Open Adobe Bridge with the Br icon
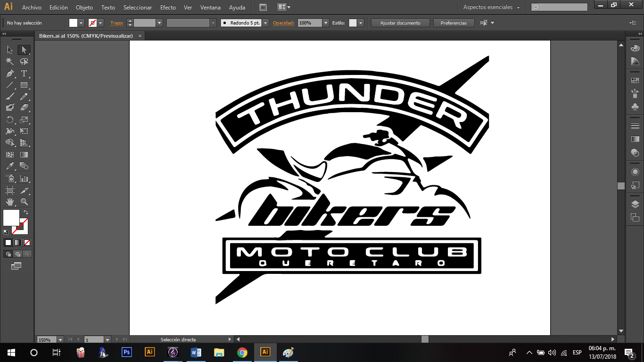The height and width of the screenshot is (362, 644). pyautogui.click(x=263, y=7)
